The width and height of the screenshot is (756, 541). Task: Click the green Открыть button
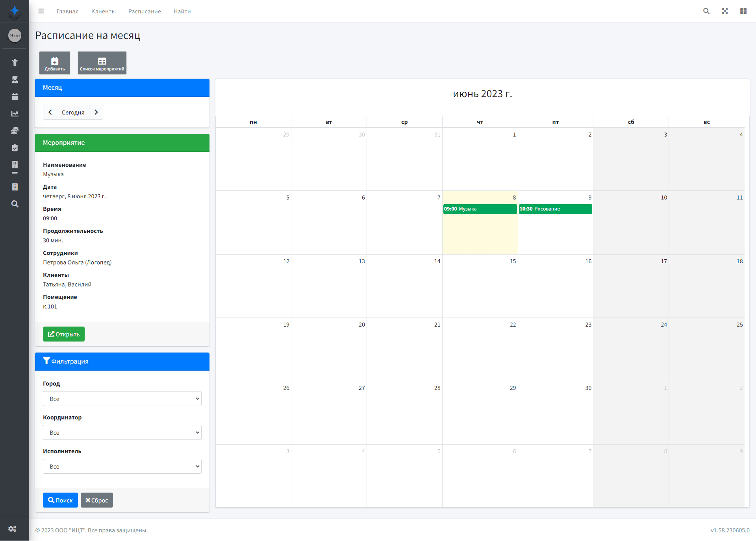[x=64, y=334]
